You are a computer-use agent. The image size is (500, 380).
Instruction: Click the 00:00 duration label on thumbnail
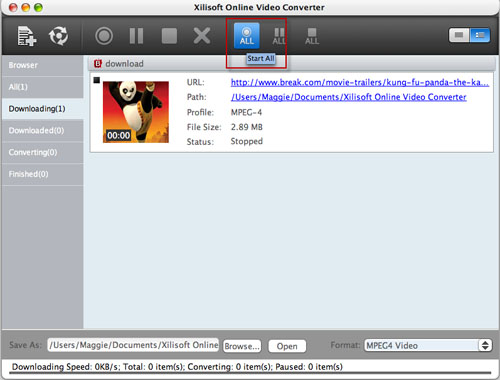point(118,135)
